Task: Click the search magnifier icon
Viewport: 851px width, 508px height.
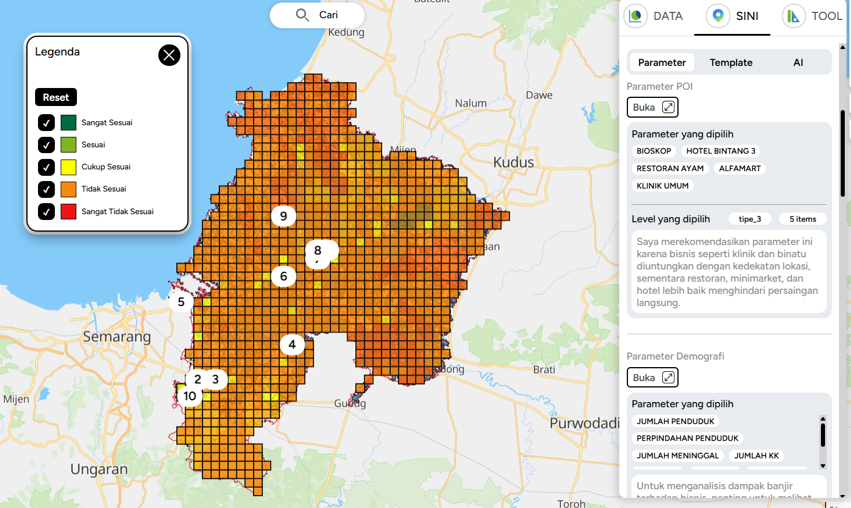Action: pos(302,15)
